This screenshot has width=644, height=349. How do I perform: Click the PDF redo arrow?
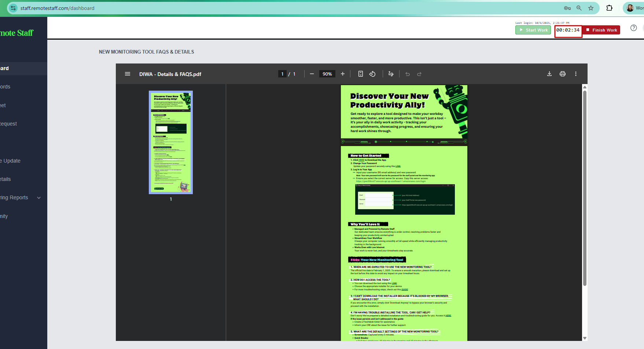click(x=419, y=74)
